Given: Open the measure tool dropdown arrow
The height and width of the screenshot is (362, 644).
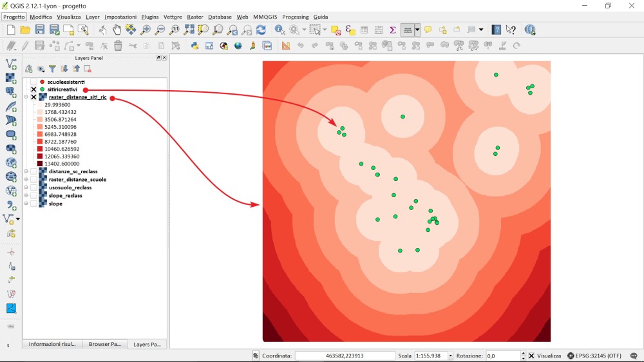Looking at the screenshot, I should [417, 30].
